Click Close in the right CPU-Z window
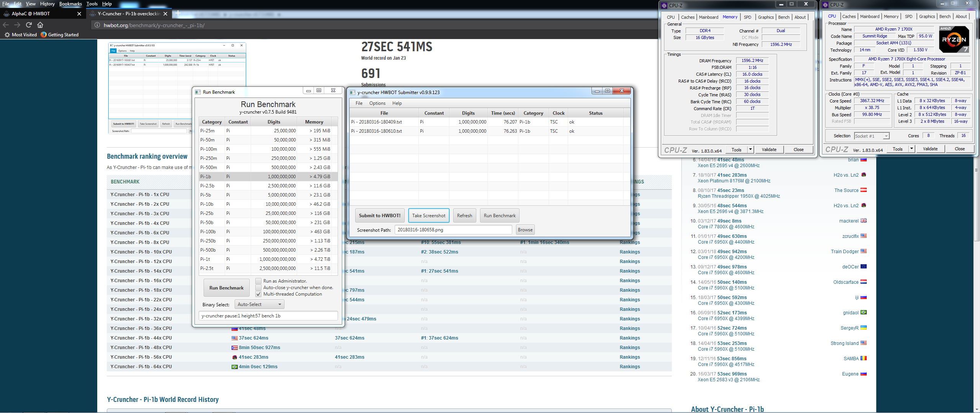This screenshot has height=413, width=980. pos(960,149)
